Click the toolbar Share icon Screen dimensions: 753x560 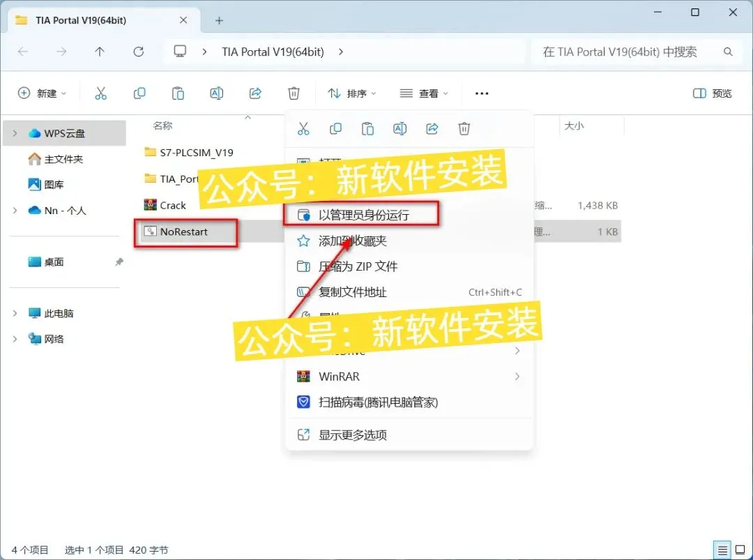tap(255, 93)
